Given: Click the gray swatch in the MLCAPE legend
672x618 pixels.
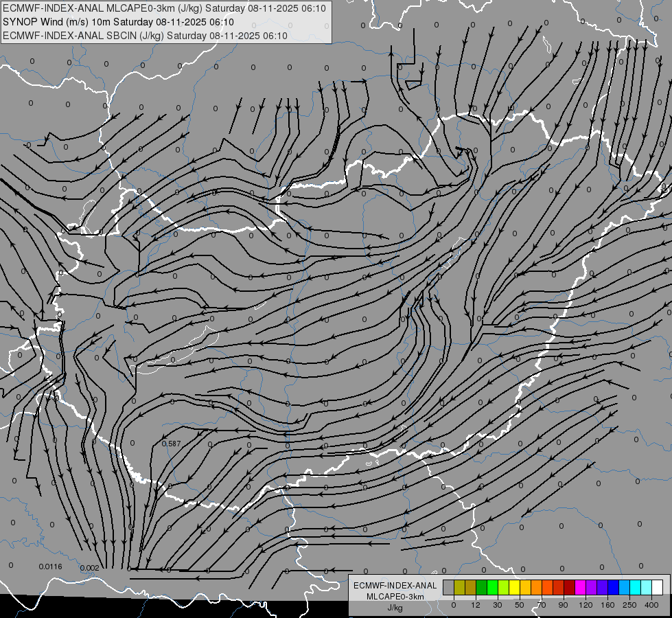Looking at the screenshot, I should (449, 587).
